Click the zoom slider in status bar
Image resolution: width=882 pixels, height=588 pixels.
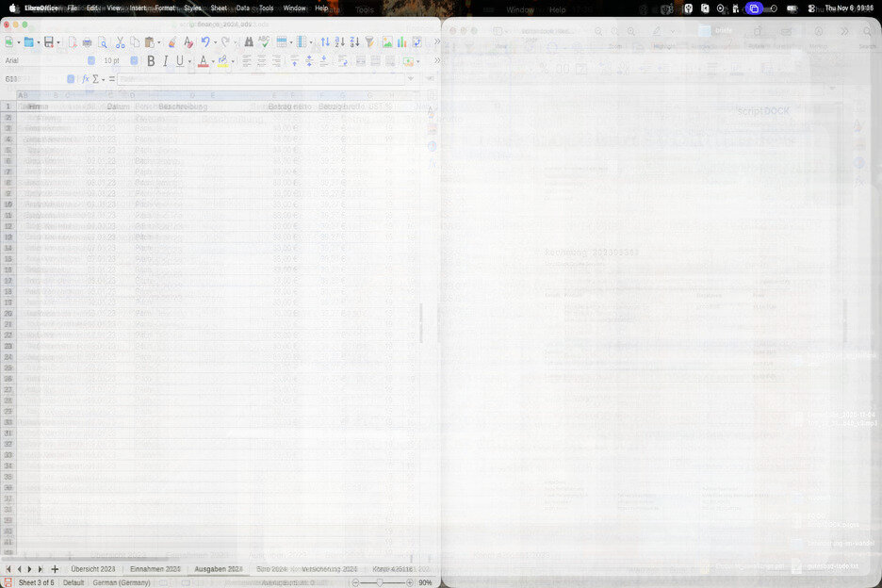tap(380, 582)
